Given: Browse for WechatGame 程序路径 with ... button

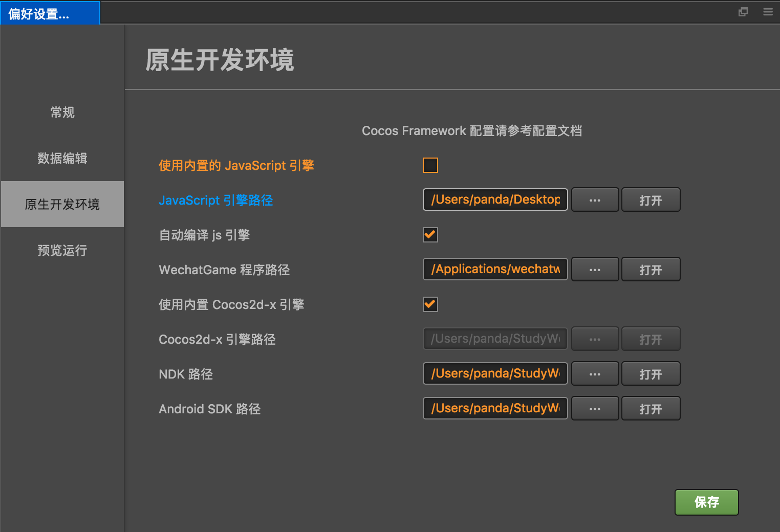Looking at the screenshot, I should tap(595, 269).
